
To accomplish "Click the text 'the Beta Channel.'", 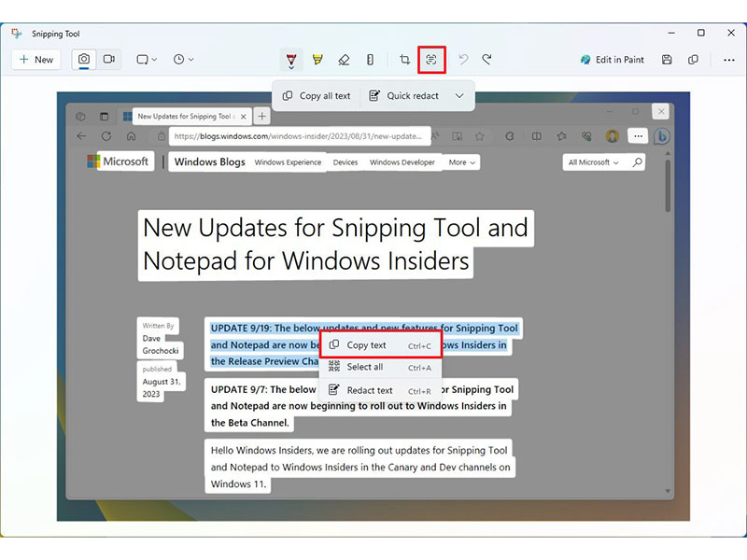I will [249, 423].
